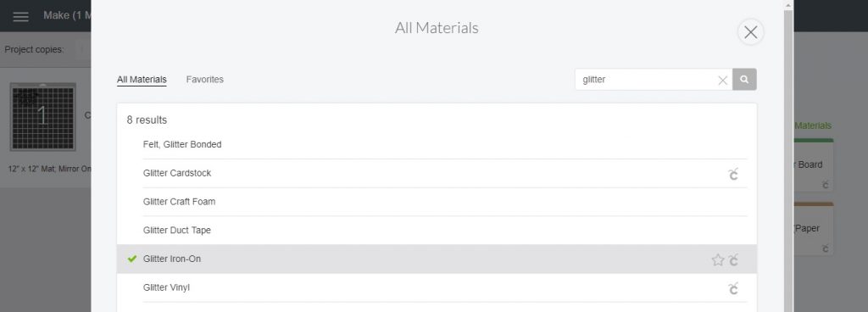Click the glitter search input field
Screen dimensions: 868x312
(647, 80)
